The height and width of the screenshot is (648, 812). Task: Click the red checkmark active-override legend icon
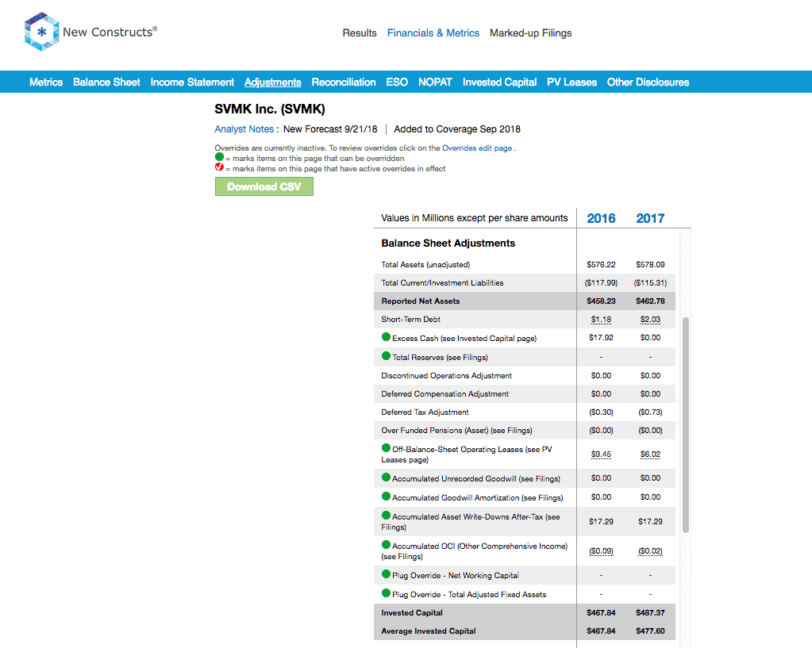[x=219, y=167]
